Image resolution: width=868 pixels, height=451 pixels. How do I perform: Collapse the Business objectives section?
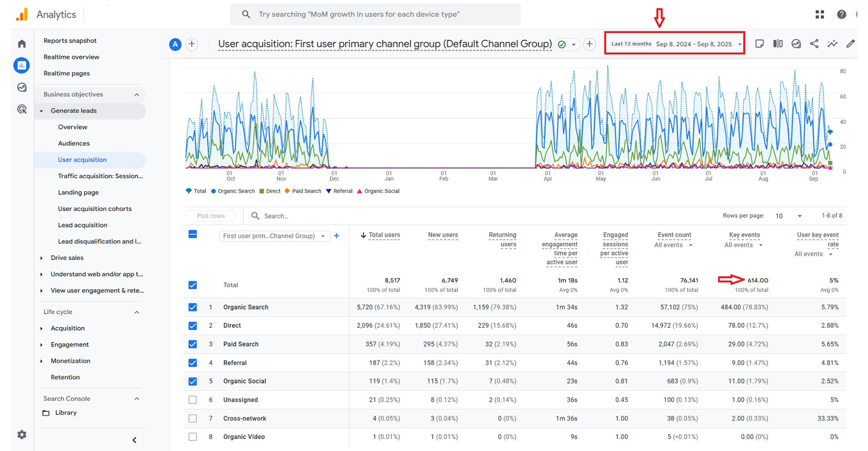tap(136, 94)
